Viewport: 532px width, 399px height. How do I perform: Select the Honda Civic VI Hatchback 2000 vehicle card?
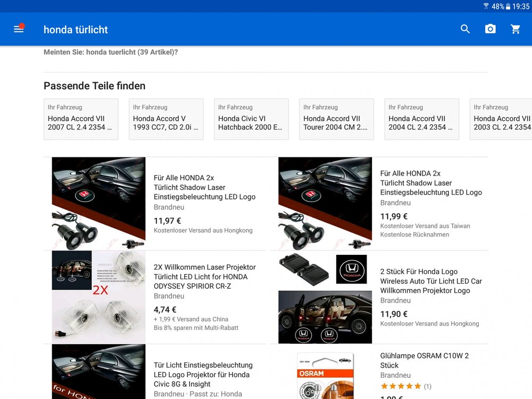[251, 119]
